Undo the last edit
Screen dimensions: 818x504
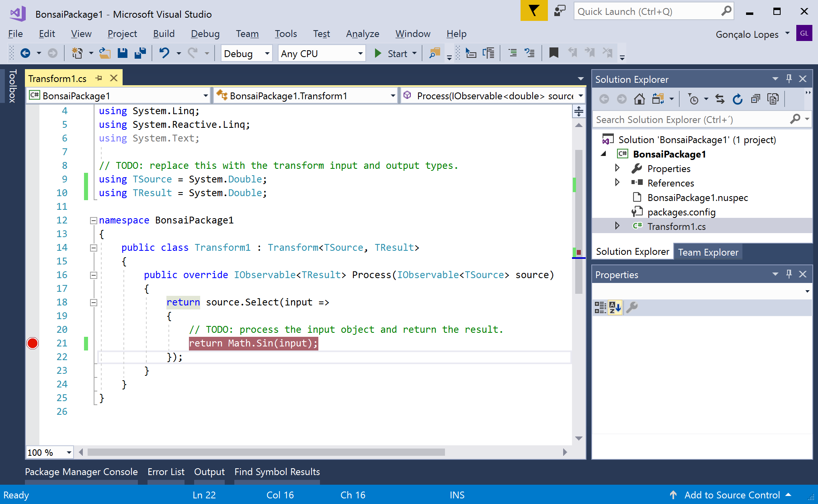coord(164,53)
